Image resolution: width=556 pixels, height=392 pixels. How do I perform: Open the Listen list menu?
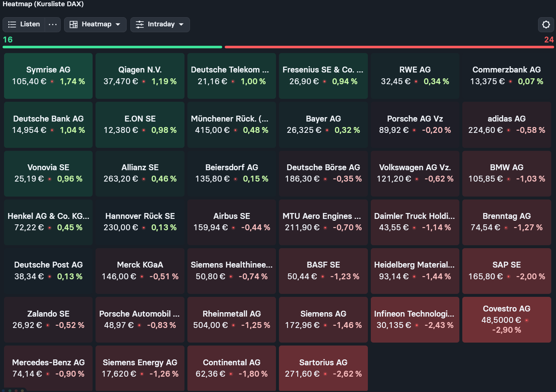point(24,25)
